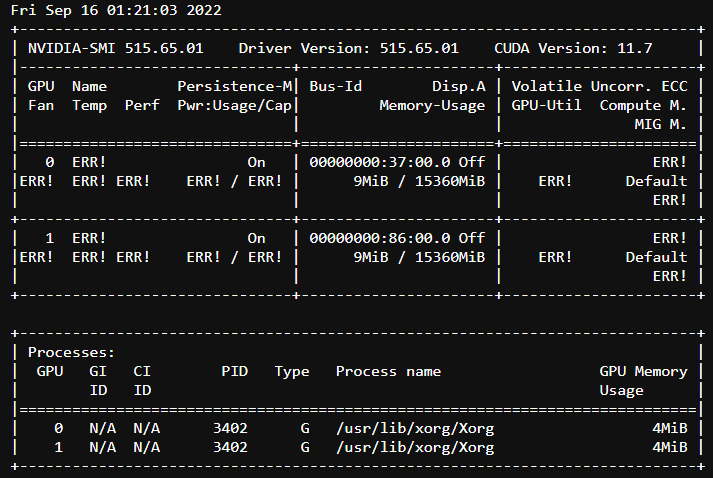The width and height of the screenshot is (713, 478).
Task: Click the Perf column header
Action: pos(142,106)
